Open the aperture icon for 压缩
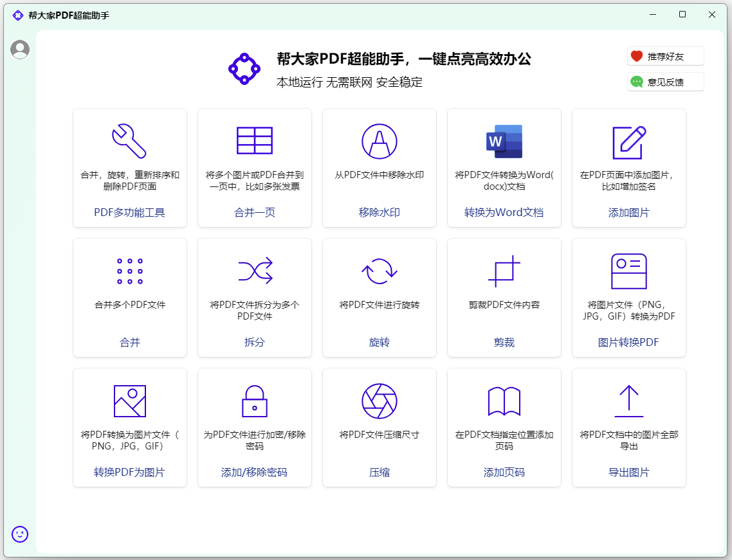This screenshot has width=732, height=560. (379, 401)
